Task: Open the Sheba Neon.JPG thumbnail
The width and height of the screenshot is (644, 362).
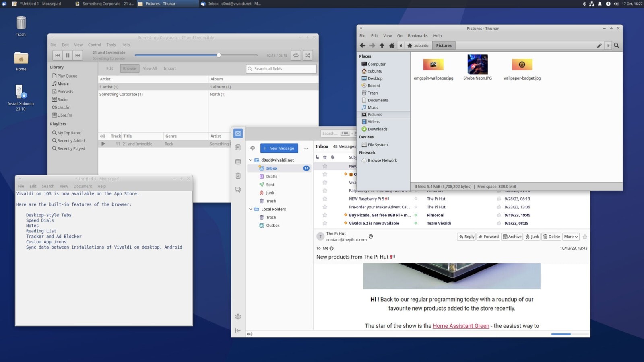Action: coord(478,65)
